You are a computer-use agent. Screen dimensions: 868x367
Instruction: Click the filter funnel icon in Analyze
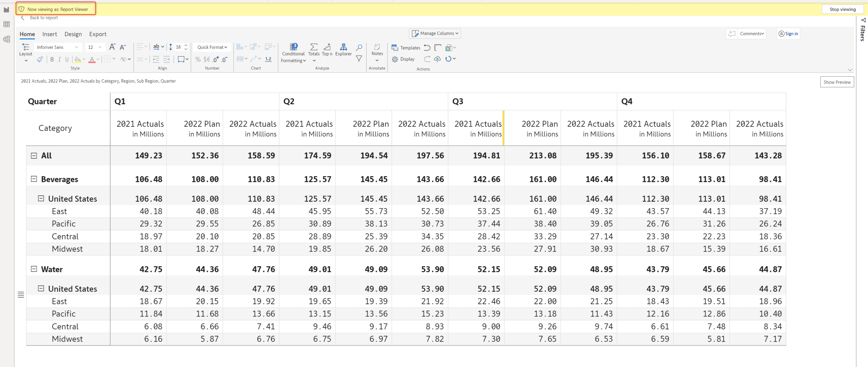(x=359, y=58)
